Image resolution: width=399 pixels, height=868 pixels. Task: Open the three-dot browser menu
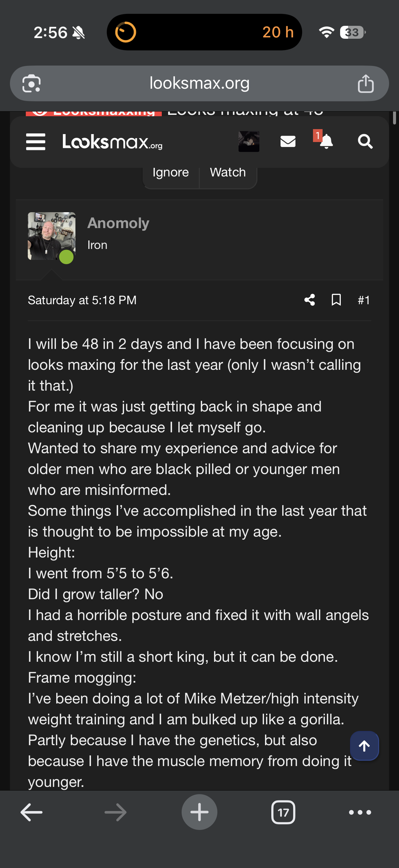(x=360, y=812)
